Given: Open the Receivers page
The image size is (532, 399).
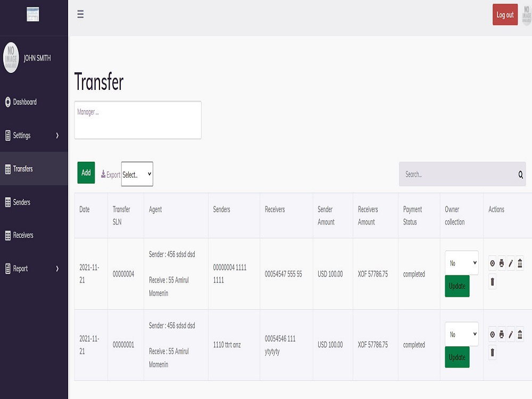Looking at the screenshot, I should 34,235.
